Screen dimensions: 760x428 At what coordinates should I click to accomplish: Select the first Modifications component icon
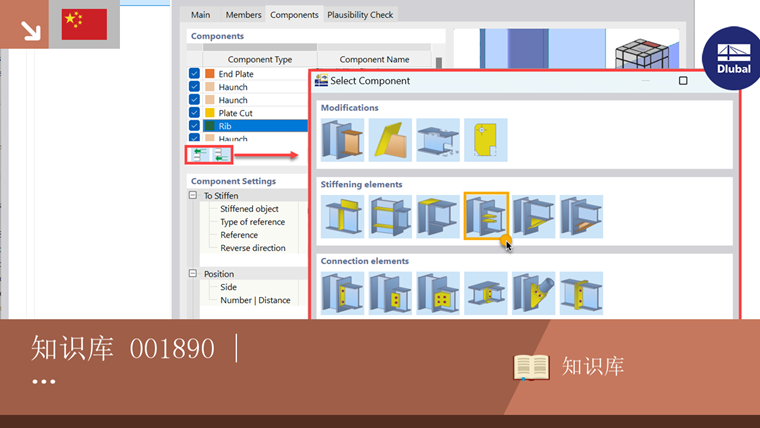point(342,140)
